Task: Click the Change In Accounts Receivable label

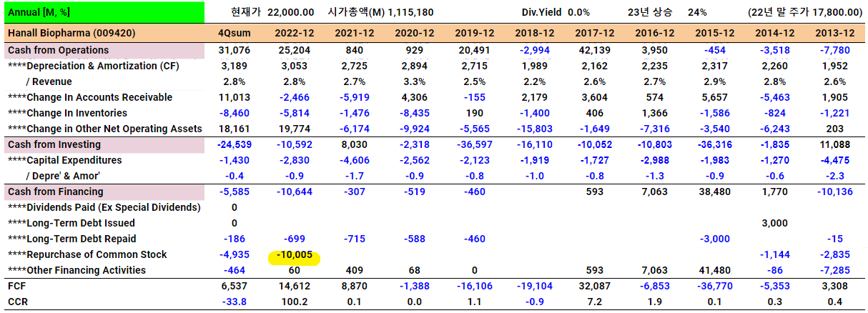Action: pos(89,97)
